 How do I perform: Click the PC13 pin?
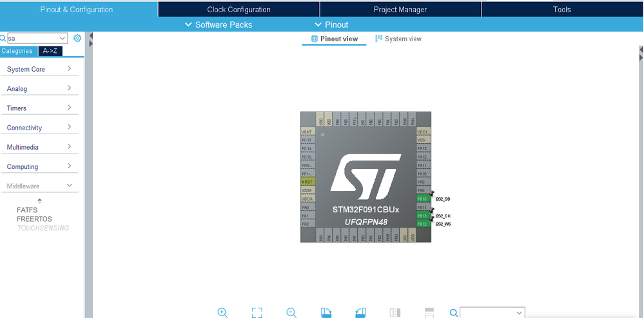pos(308,140)
